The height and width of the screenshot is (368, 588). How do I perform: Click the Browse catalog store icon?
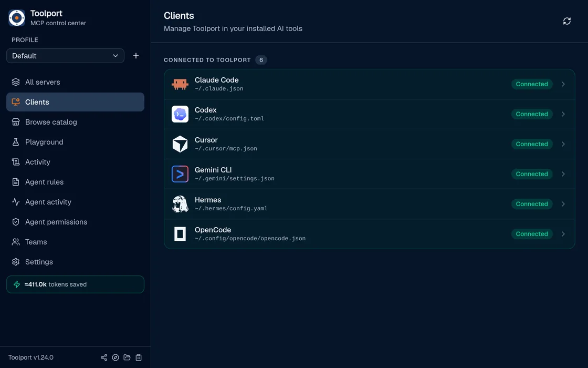click(x=16, y=122)
